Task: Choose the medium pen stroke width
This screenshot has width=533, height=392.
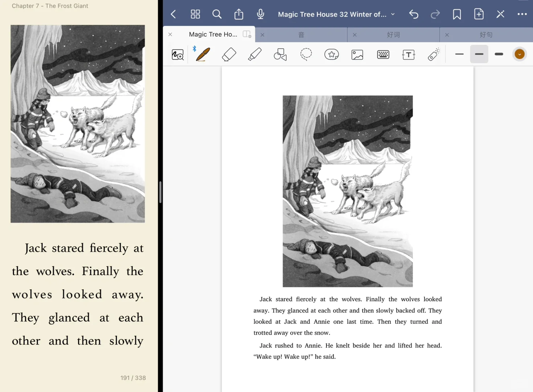Action: 479,54
